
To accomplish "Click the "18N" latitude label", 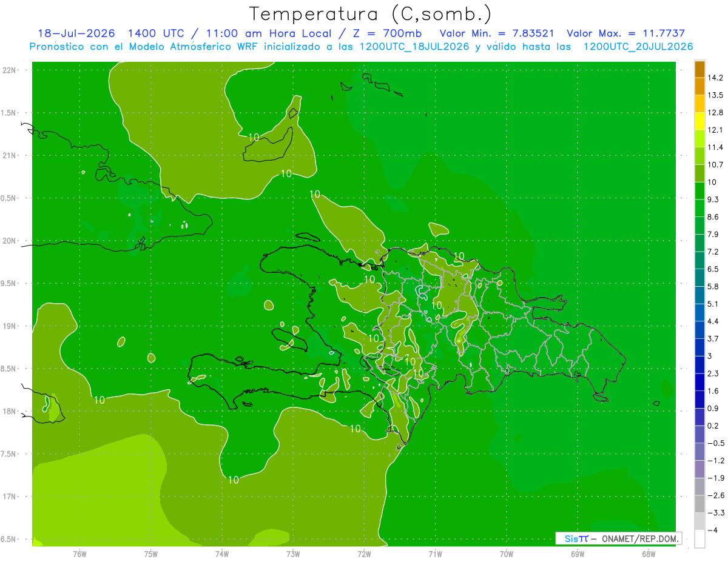I will [x=9, y=411].
